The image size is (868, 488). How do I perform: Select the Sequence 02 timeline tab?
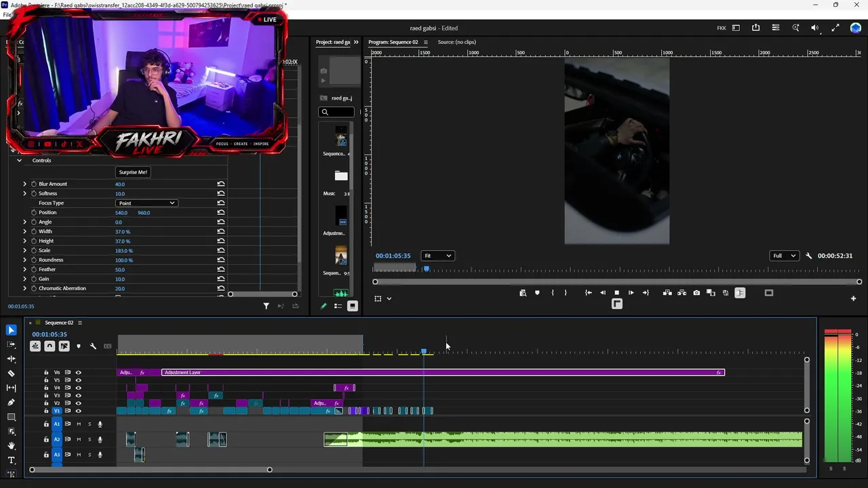tap(59, 323)
